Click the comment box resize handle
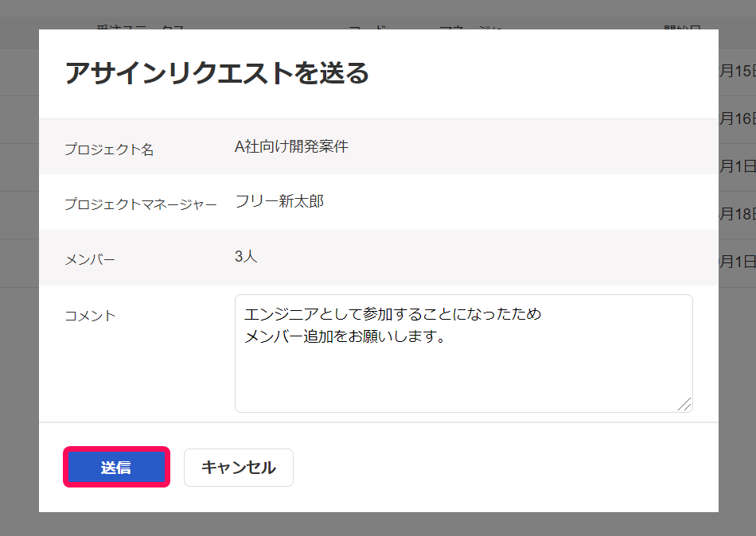The image size is (756, 536). tap(684, 404)
